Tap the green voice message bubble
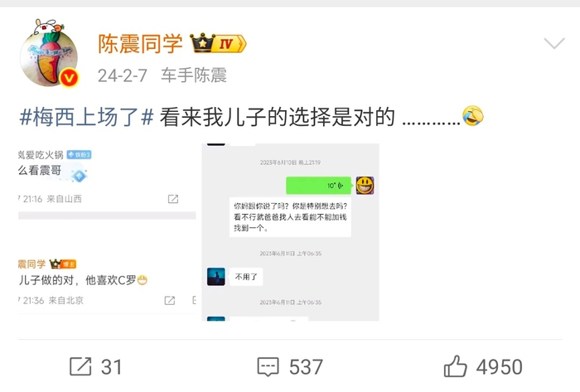This screenshot has height=392, width=580. (318, 186)
